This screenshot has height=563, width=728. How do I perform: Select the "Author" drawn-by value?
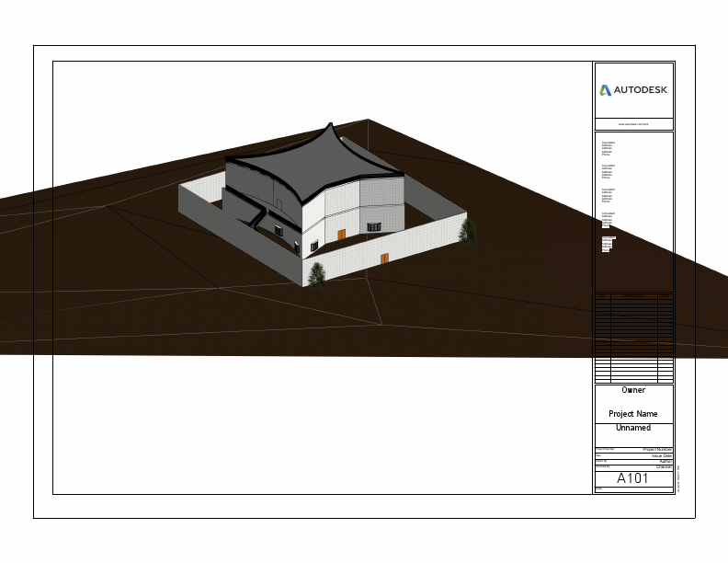pyautogui.click(x=665, y=462)
